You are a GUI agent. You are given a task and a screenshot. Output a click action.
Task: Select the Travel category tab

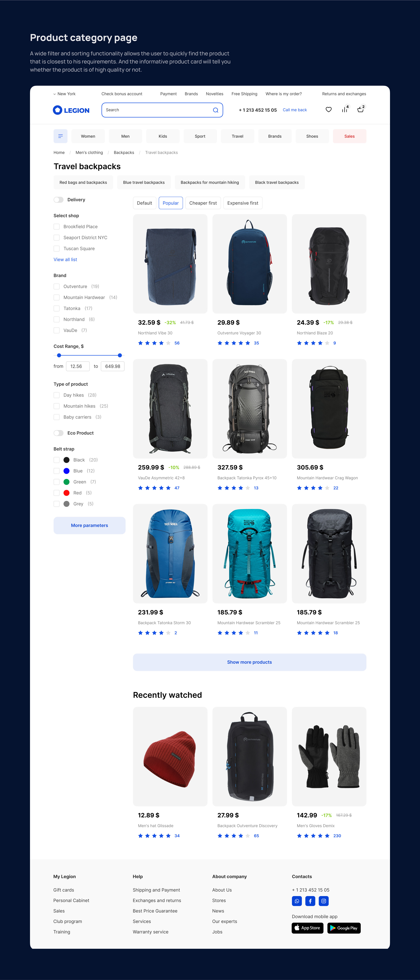click(238, 136)
